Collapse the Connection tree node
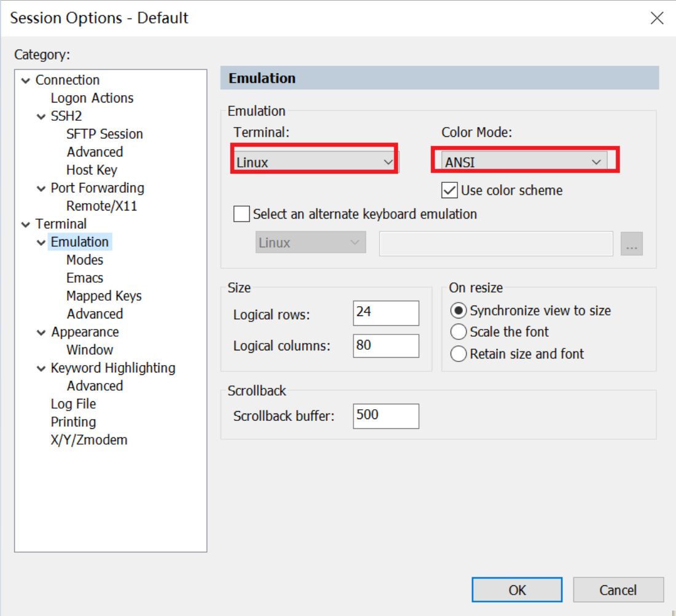The width and height of the screenshot is (676, 616). (x=26, y=80)
